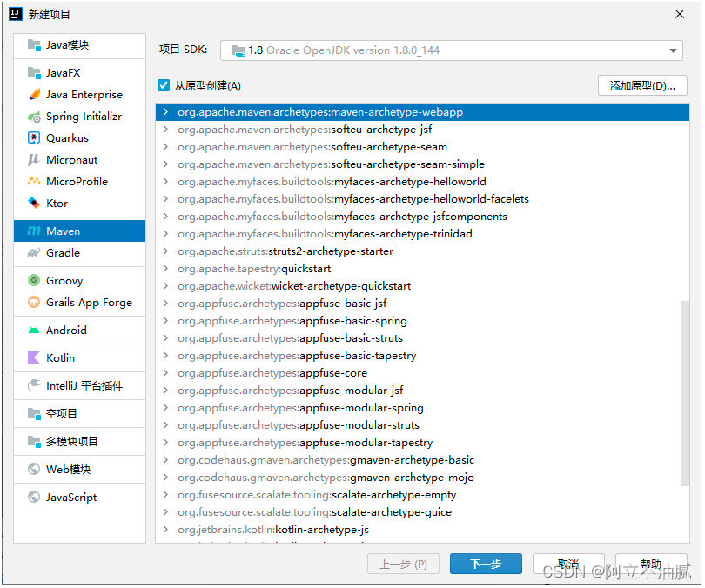
Task: Select Maven project type
Action: point(79,231)
